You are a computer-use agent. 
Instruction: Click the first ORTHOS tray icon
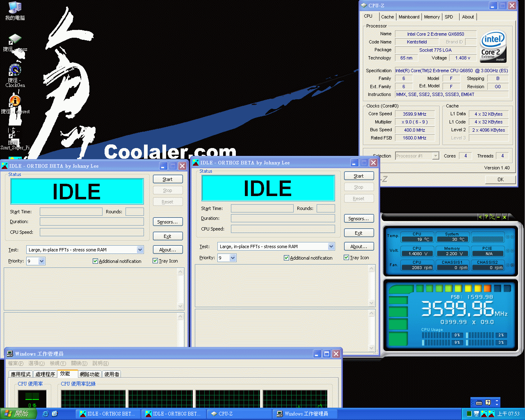484,414
